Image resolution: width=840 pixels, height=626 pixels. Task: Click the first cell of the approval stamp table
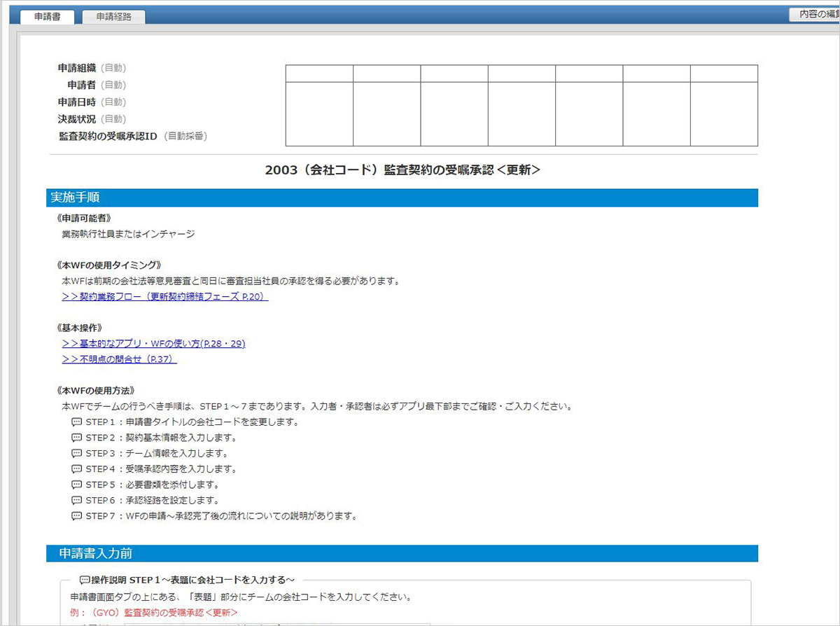click(x=318, y=72)
